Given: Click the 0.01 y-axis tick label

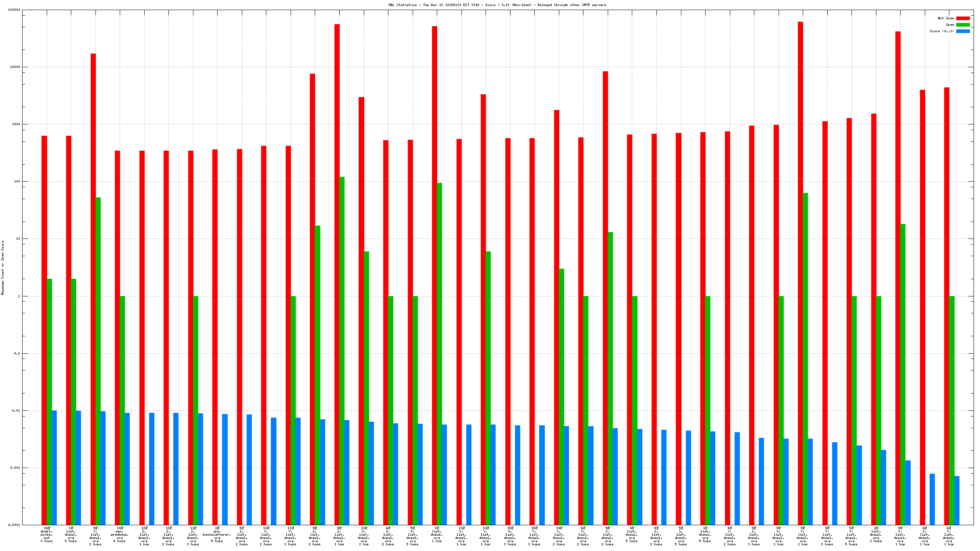Looking at the screenshot, I should [15, 410].
